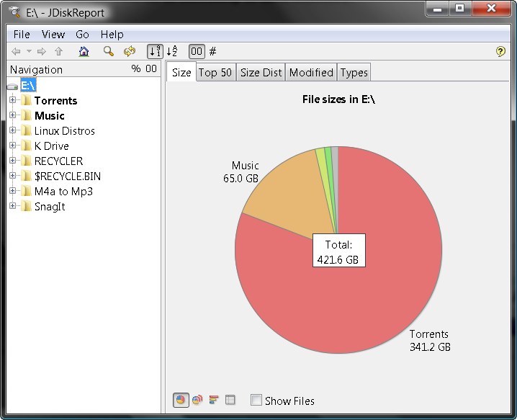Click the SnagIt folder icon
The height and width of the screenshot is (420, 517).
26,206
